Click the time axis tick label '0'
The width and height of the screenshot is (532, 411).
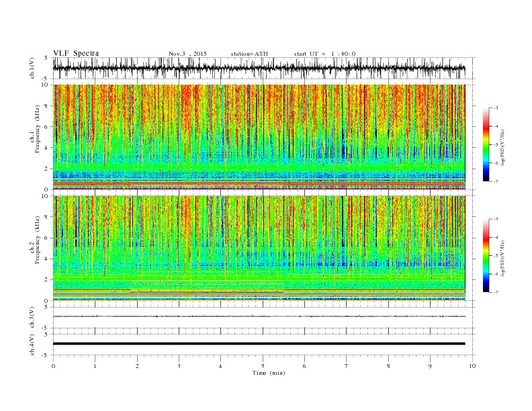(x=53, y=366)
